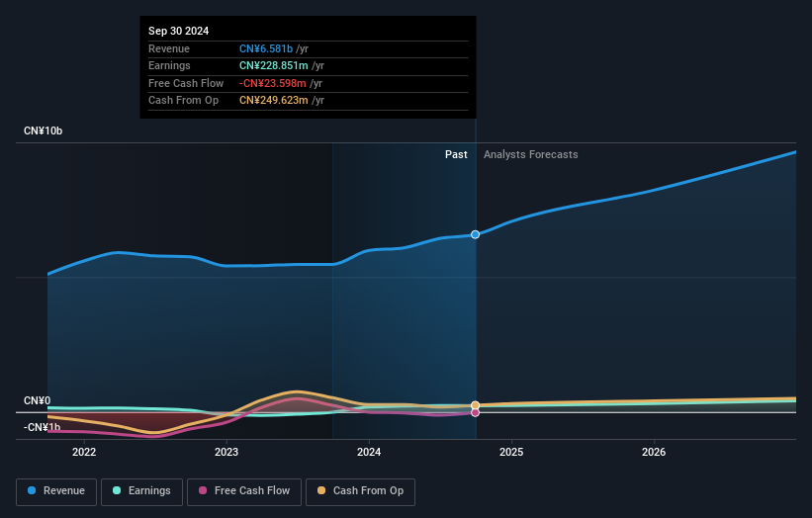Toggle the Free Cash Flow legend button
Viewport: 812px width, 518px height.
tap(244, 491)
